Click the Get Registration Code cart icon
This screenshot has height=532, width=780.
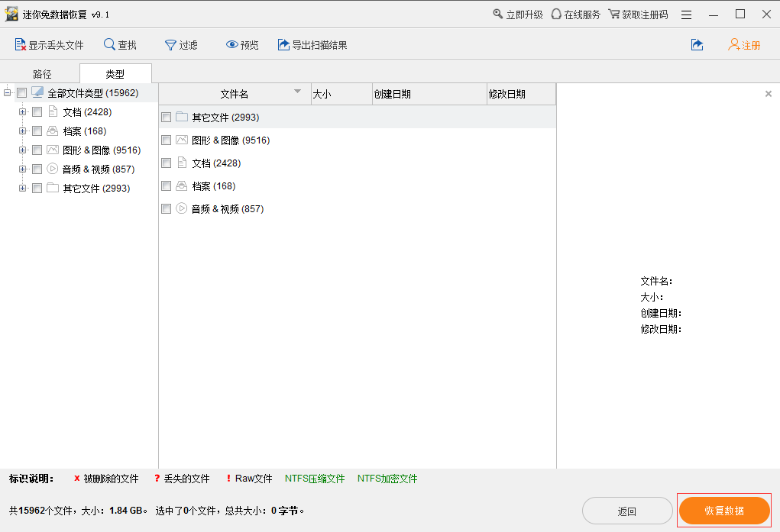click(x=614, y=14)
